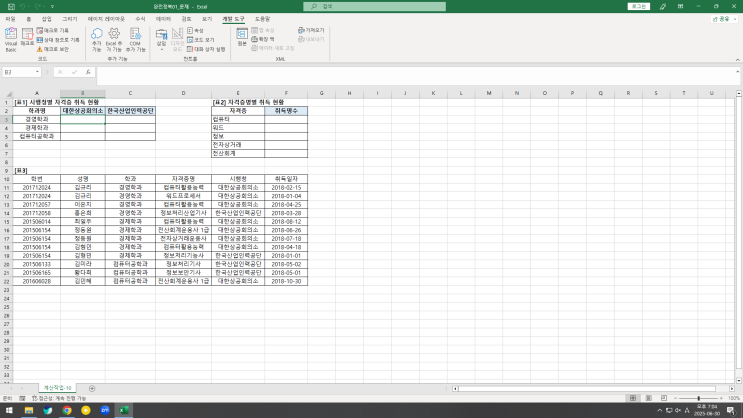Image resolution: width=743 pixels, height=418 pixels.
Task: Expand the formula bar with the chevron
Action: tap(737, 72)
